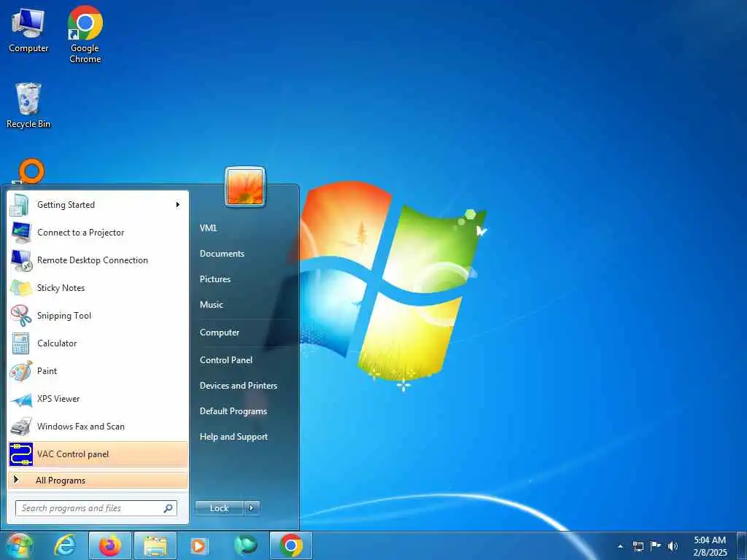Open Computer from Start menu right pane
This screenshot has width=747, height=560.
[x=219, y=332]
